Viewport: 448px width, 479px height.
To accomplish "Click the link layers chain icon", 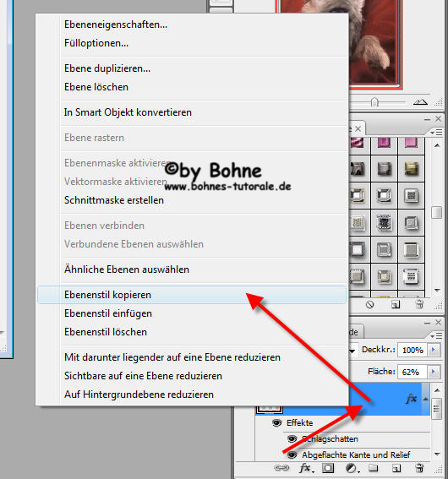I will pyautogui.click(x=281, y=468).
